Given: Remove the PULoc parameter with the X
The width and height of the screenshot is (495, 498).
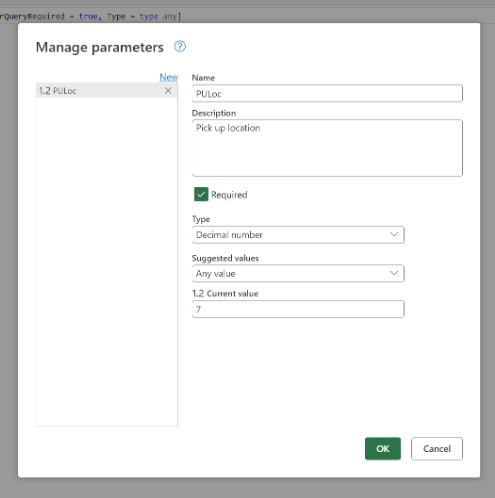Looking at the screenshot, I should click(x=168, y=90).
